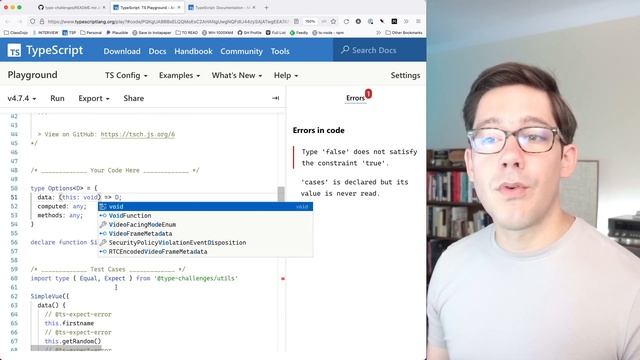Open Tools in the navigation
Screen dimensions: 640x360
pyautogui.click(x=280, y=51)
